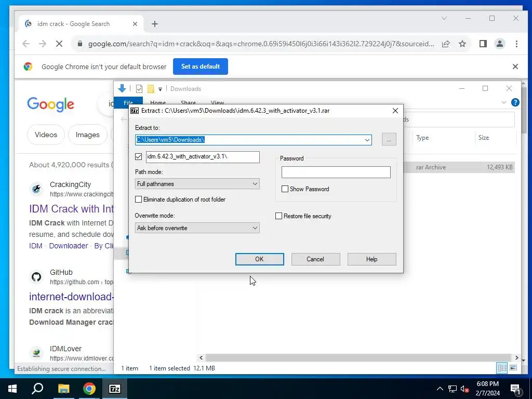Uncheck the idm.6.42.3_with_activator_v3.1 subfolder checkbox
The image size is (532, 399).
pyautogui.click(x=138, y=157)
